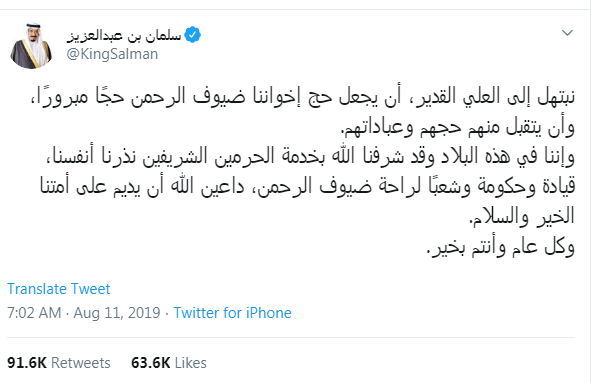Click the text الخير والسلام
This screenshot has height=383, width=596.
coord(522,217)
